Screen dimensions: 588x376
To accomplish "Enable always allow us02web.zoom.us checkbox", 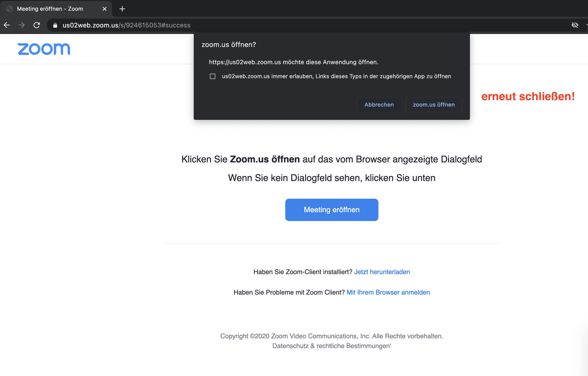I will (x=213, y=76).
